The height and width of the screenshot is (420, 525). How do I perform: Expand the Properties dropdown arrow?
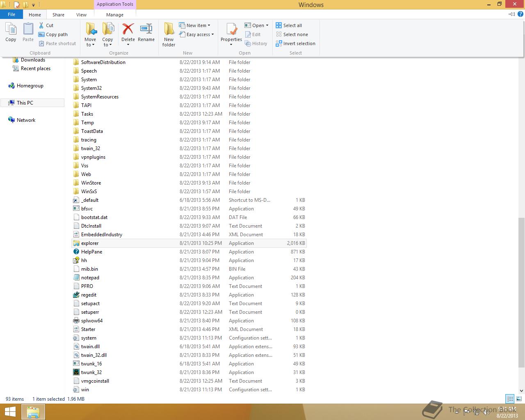tap(231, 44)
